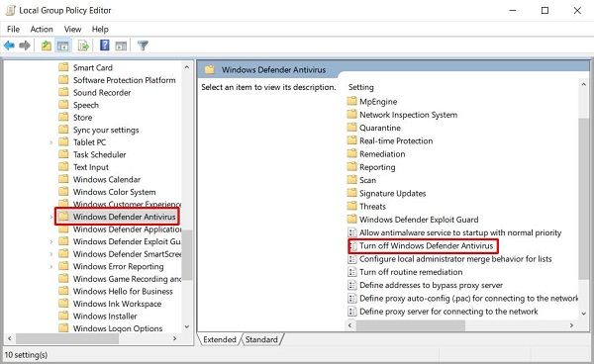Click policy icon for Configure local administrator merge
Image resolution: width=594 pixels, height=364 pixels.
point(352,259)
